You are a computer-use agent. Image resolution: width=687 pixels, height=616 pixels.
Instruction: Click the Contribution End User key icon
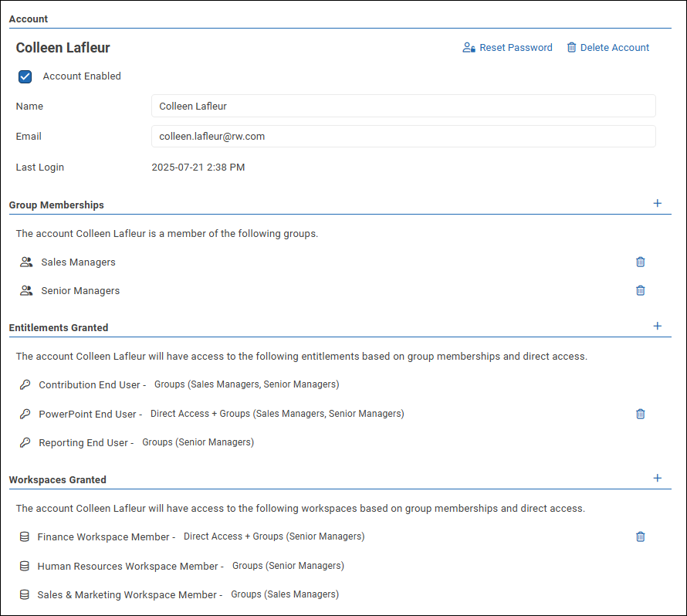click(25, 384)
